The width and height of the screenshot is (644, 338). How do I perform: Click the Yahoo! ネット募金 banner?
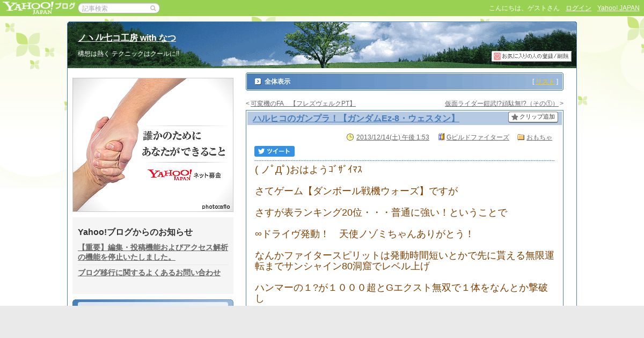click(x=153, y=145)
